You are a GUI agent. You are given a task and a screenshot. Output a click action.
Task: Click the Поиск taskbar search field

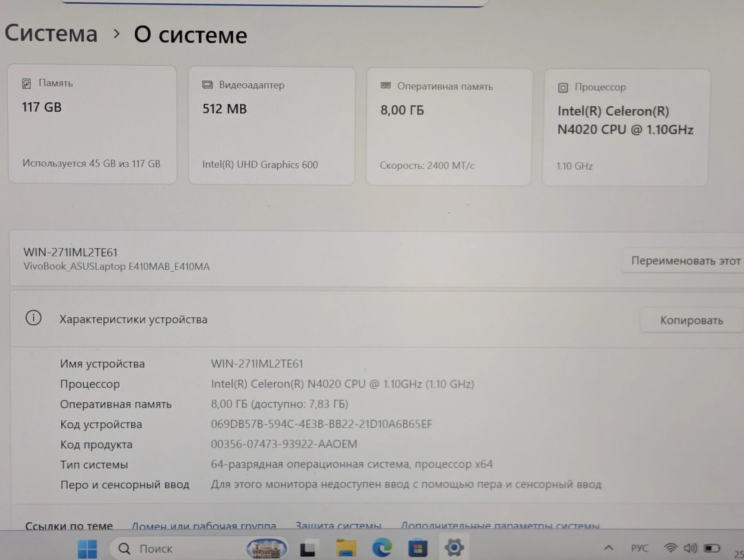click(x=199, y=548)
